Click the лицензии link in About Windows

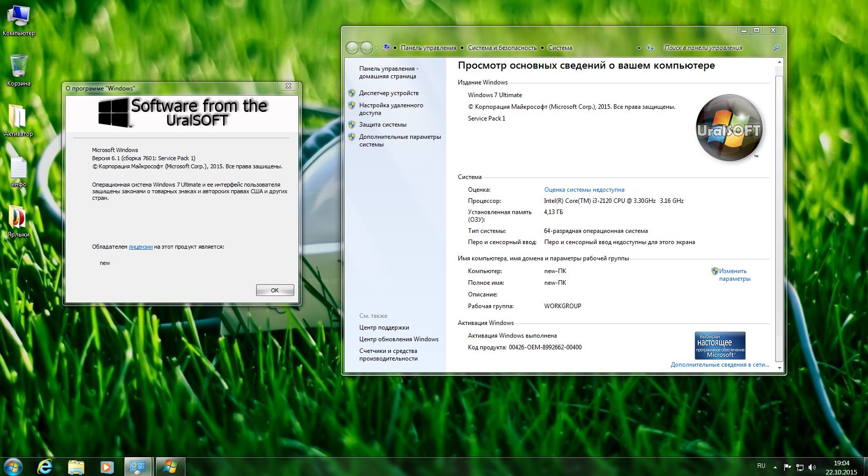[x=141, y=247]
